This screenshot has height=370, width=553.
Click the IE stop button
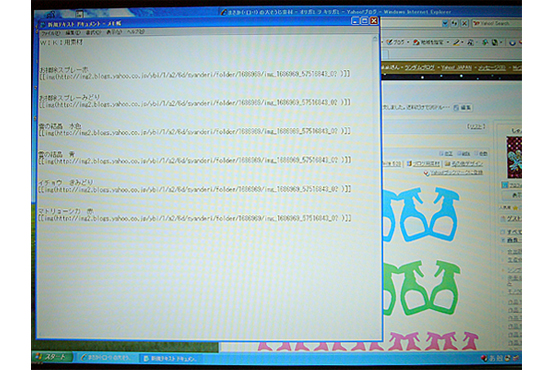point(464,24)
